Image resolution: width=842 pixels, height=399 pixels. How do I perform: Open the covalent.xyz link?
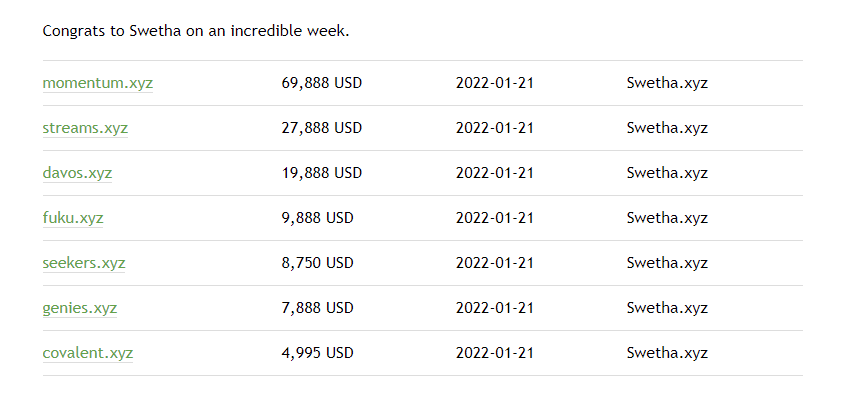88,353
